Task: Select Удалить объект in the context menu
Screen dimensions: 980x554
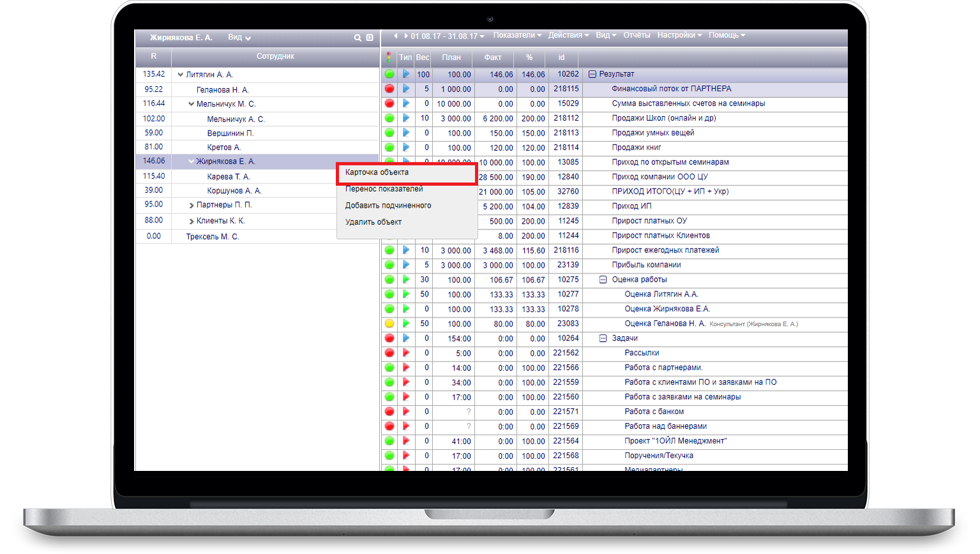Action: coord(373,222)
